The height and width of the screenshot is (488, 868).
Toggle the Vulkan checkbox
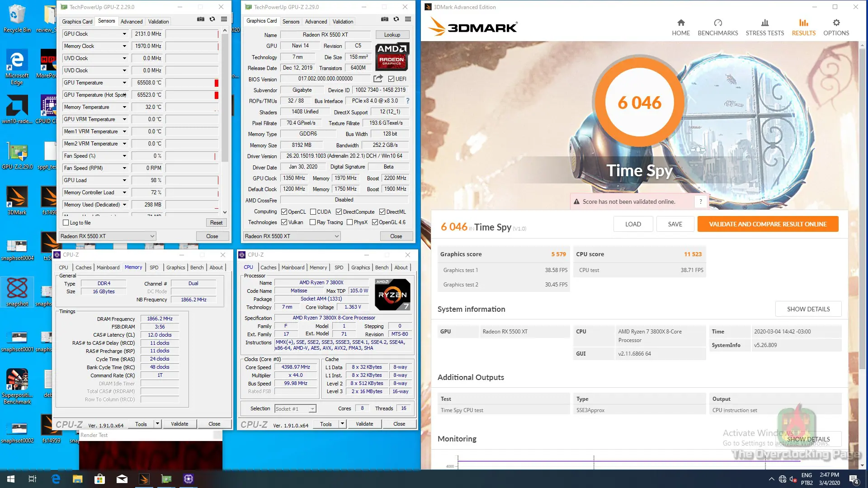[284, 222]
